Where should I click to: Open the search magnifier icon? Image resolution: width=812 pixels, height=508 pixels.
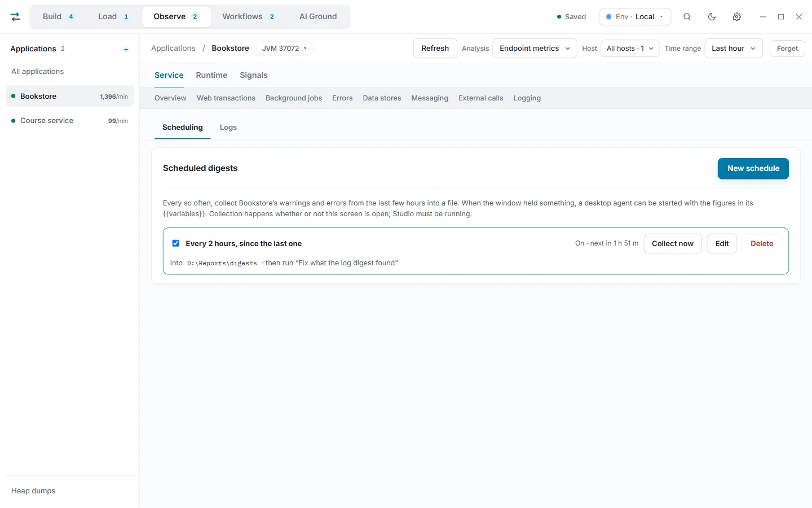(x=687, y=17)
